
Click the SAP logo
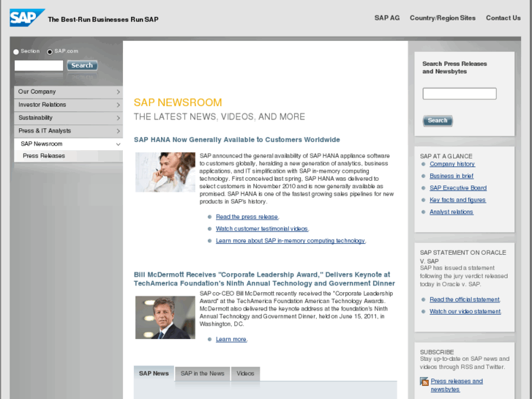click(x=27, y=18)
